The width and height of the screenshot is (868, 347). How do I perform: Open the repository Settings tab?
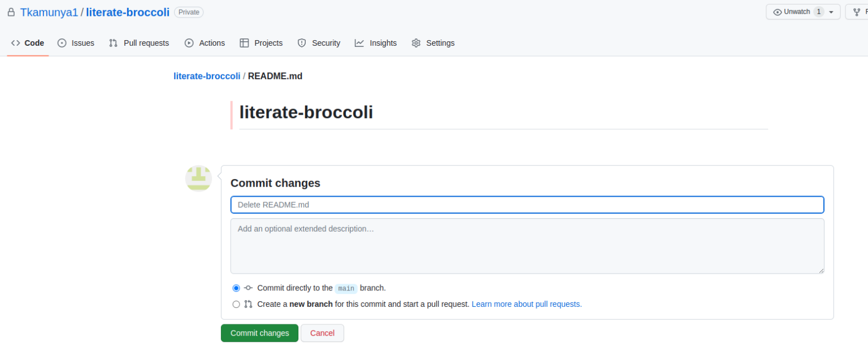pyautogui.click(x=440, y=43)
